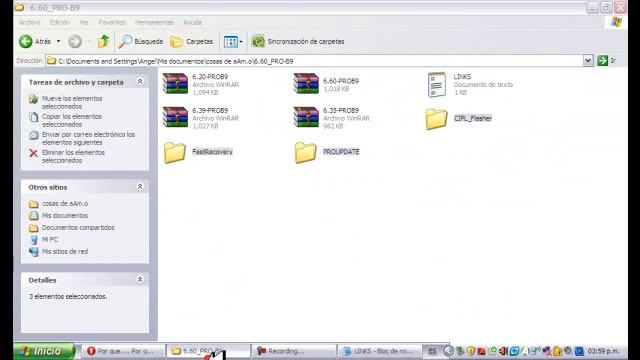Open Documentos compartidos link
The image size is (640, 360).
pos(78,227)
